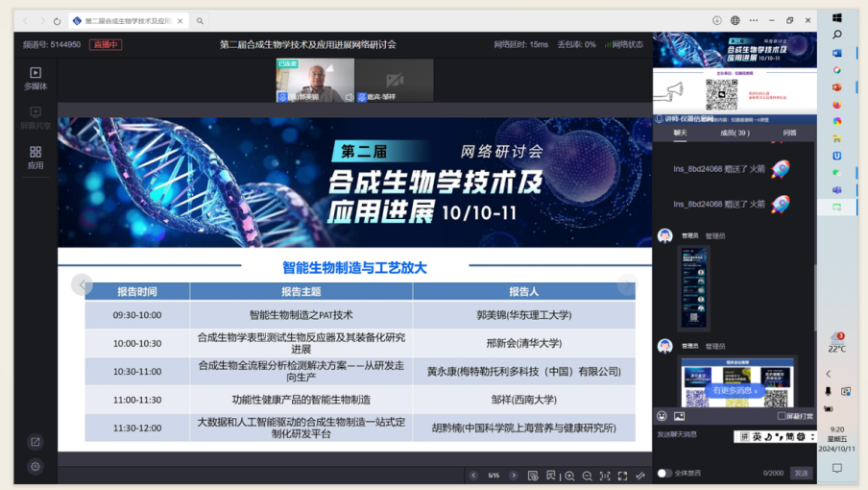Go to the previous slide page
The width and height of the screenshot is (868, 490).
pyautogui.click(x=473, y=476)
